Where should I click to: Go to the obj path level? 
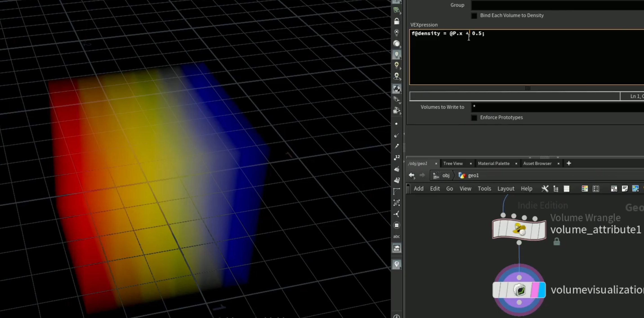pyautogui.click(x=446, y=175)
